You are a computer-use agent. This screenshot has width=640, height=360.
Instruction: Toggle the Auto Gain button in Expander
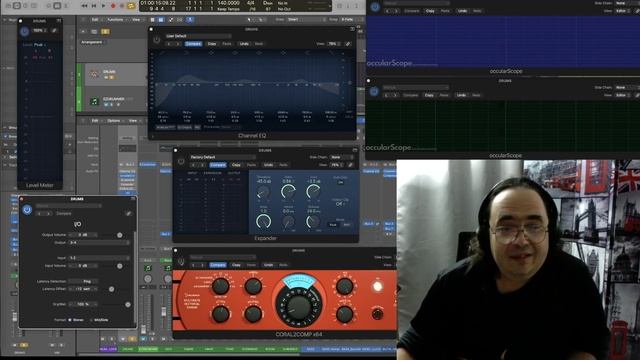[340, 182]
